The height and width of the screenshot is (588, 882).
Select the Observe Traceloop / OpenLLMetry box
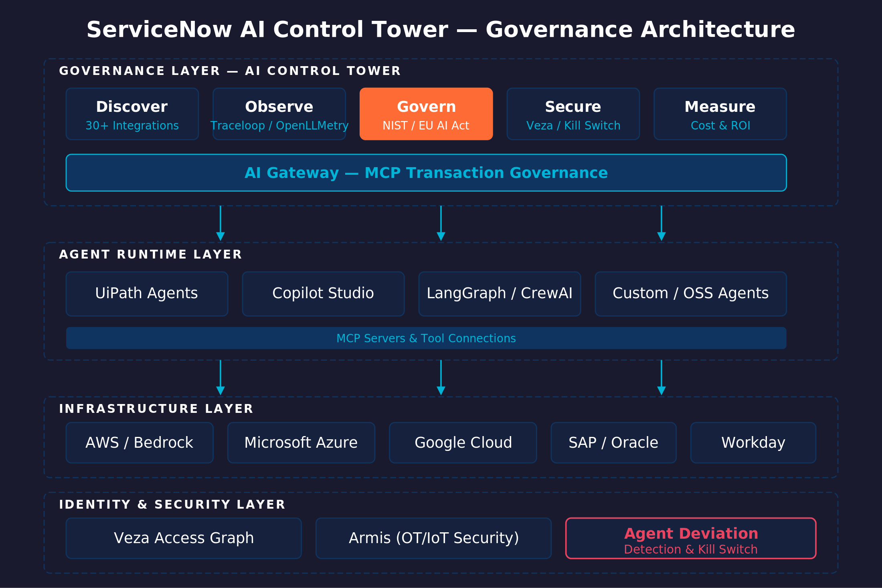[x=279, y=114]
